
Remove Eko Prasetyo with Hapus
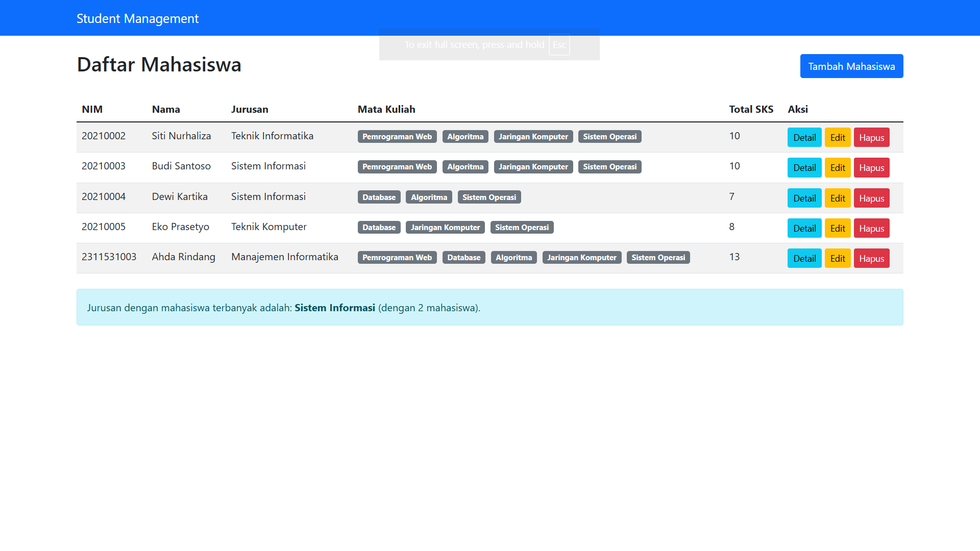(x=871, y=228)
